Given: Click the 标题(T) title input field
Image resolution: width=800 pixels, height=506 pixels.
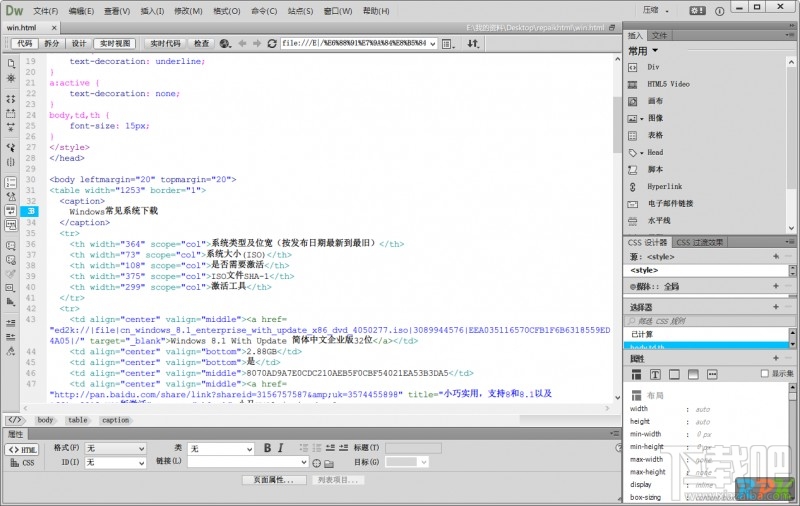Looking at the screenshot, I should point(413,448).
